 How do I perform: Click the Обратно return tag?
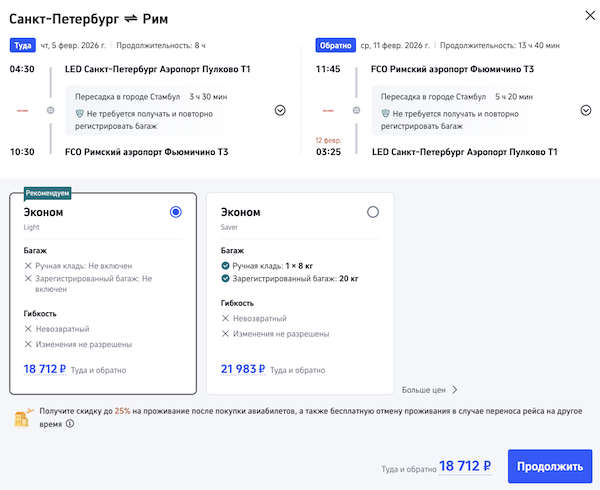(x=334, y=45)
